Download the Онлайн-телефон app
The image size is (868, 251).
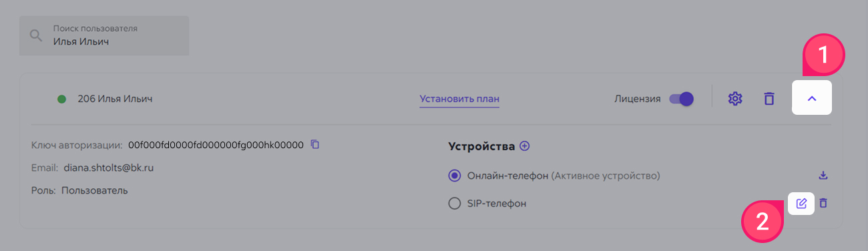point(823,176)
